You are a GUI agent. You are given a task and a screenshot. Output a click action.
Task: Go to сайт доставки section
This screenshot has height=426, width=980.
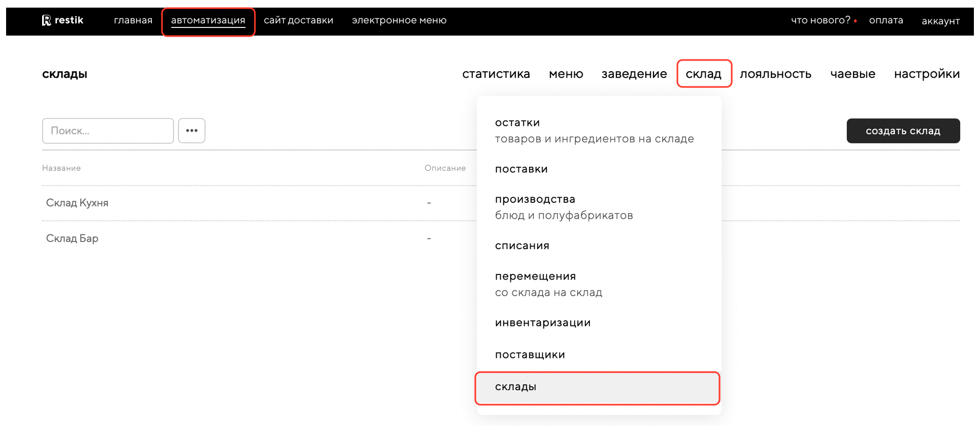pyautogui.click(x=298, y=20)
